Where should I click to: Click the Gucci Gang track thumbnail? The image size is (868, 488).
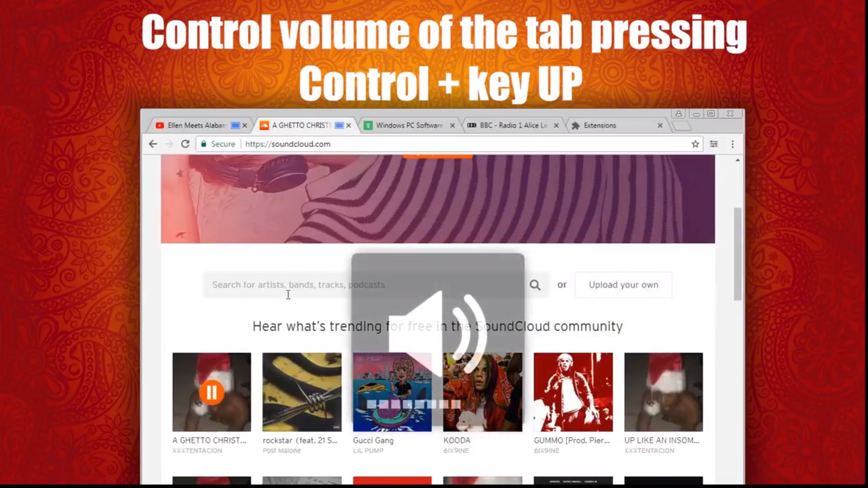pos(392,392)
